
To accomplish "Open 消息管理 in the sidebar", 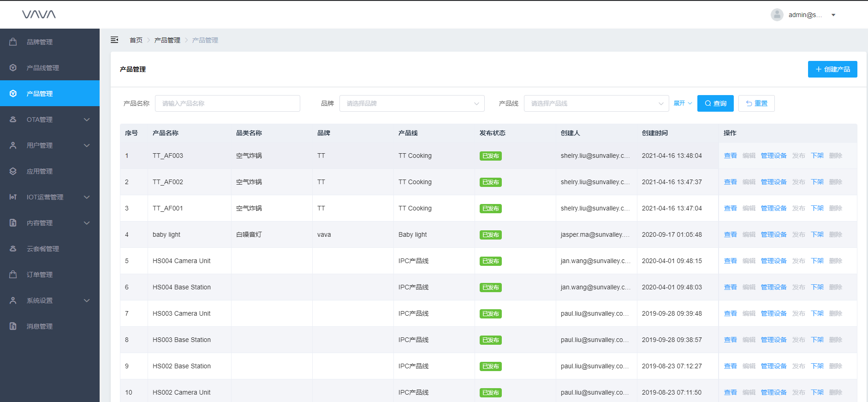I will point(50,326).
